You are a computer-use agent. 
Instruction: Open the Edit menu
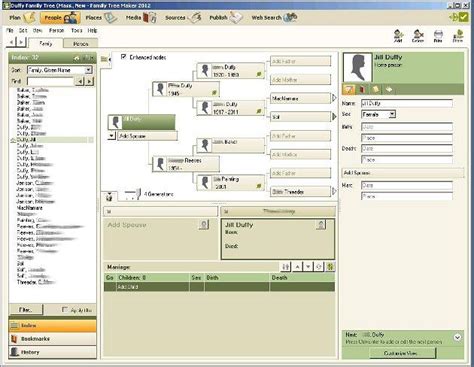click(23, 30)
